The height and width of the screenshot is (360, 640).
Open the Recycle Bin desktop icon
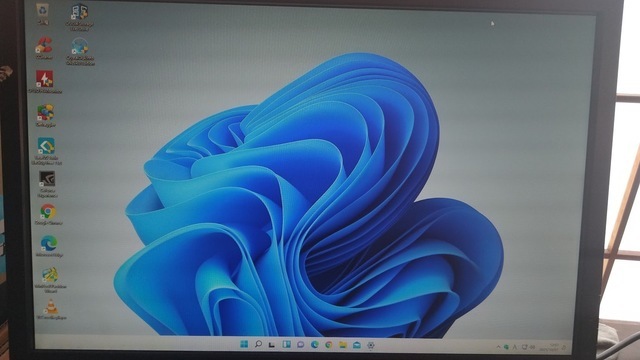click(43, 13)
